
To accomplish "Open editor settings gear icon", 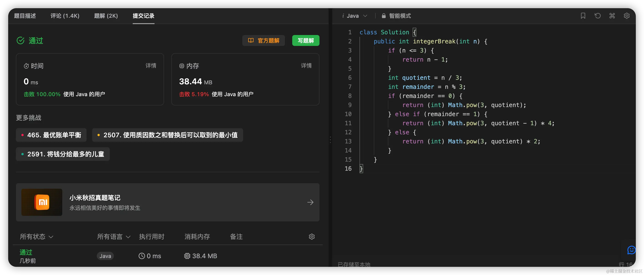I will click(626, 16).
